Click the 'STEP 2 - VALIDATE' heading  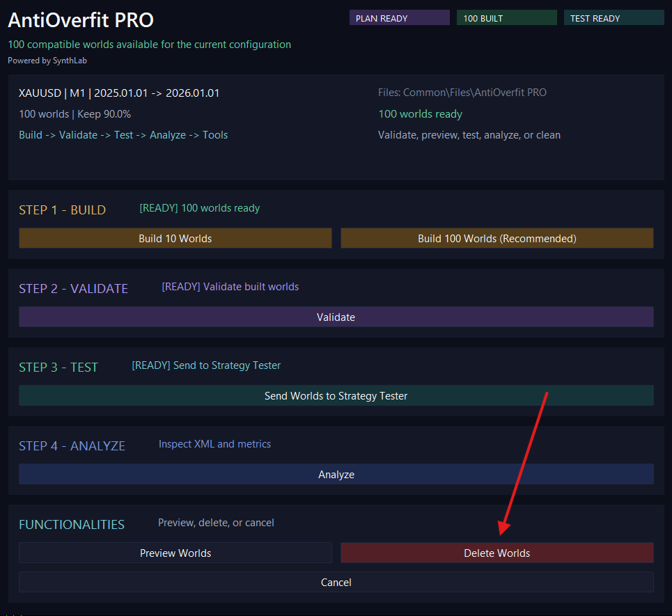point(73,289)
